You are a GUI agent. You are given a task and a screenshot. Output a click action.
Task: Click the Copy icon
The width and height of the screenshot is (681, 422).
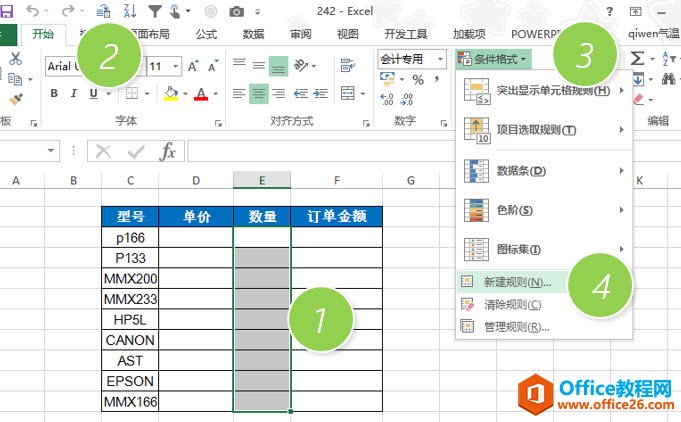tap(15, 79)
